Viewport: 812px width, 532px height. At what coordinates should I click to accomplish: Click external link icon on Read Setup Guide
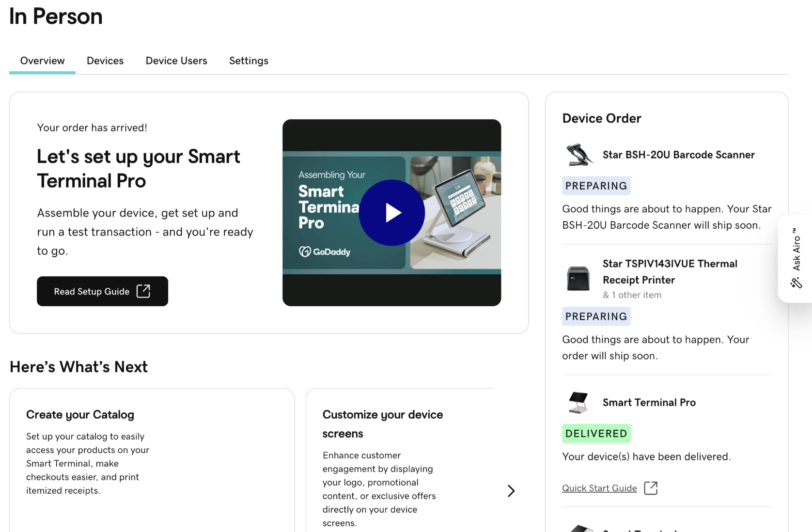click(x=143, y=291)
